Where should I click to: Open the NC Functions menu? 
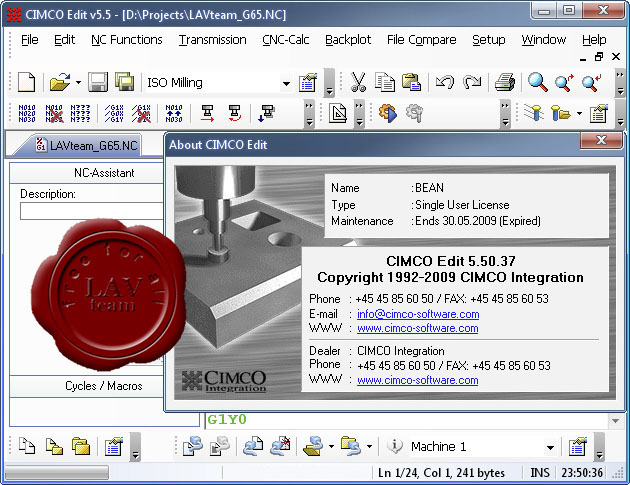pos(127,40)
